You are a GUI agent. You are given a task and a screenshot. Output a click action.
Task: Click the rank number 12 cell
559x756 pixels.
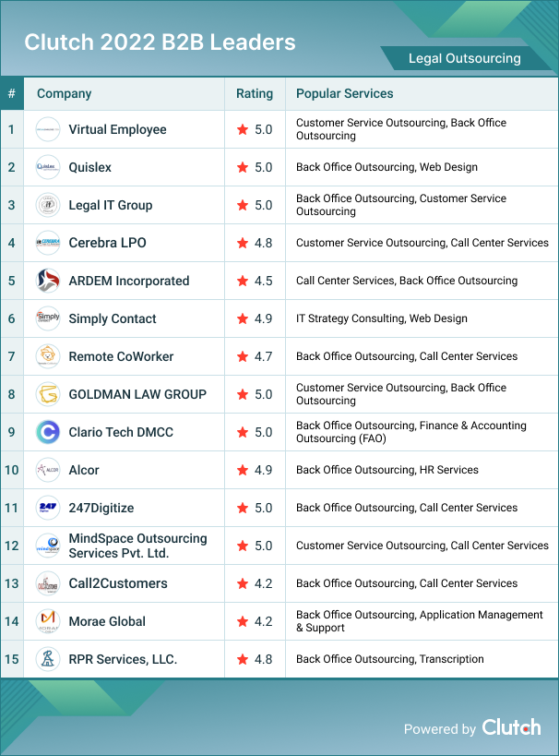point(12,546)
